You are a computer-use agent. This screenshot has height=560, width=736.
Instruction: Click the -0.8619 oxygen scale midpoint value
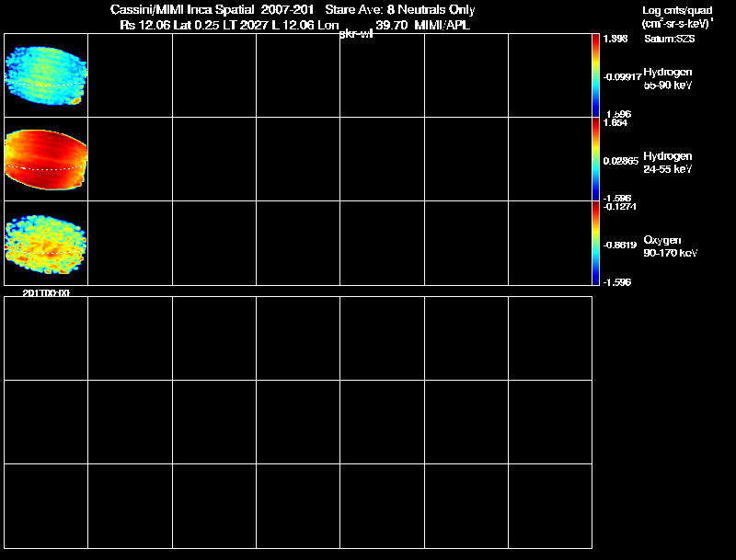619,245
